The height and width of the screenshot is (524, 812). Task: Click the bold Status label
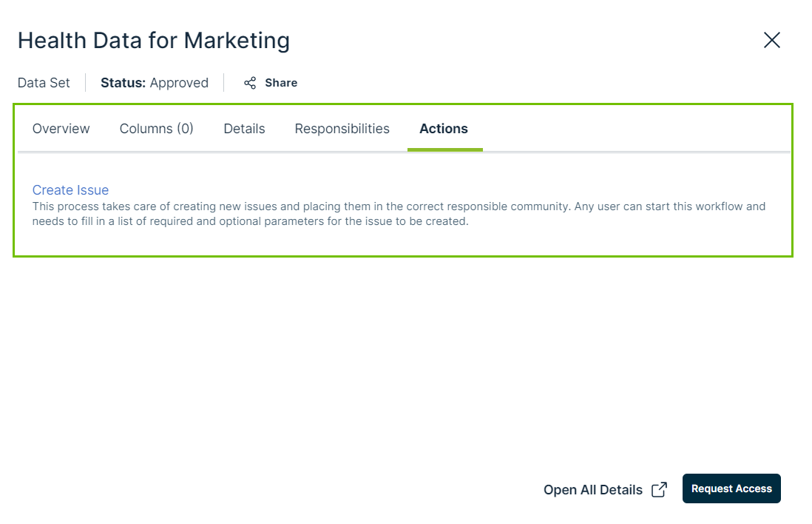123,83
